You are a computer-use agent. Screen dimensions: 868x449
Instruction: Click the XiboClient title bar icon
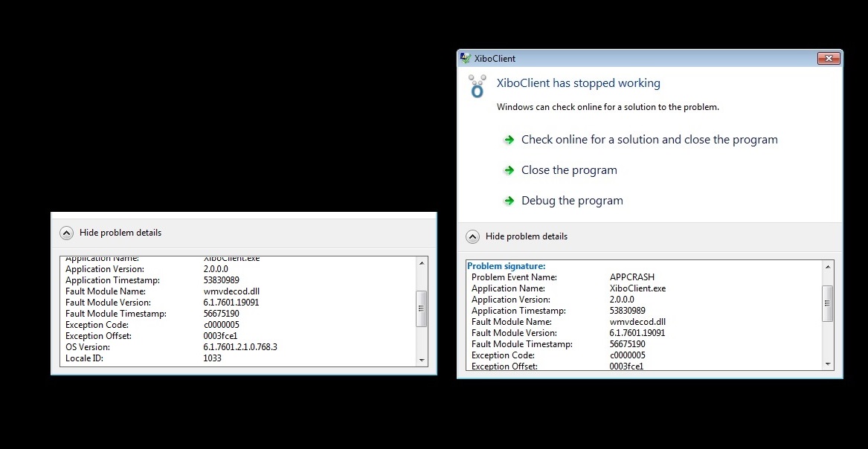[466, 58]
